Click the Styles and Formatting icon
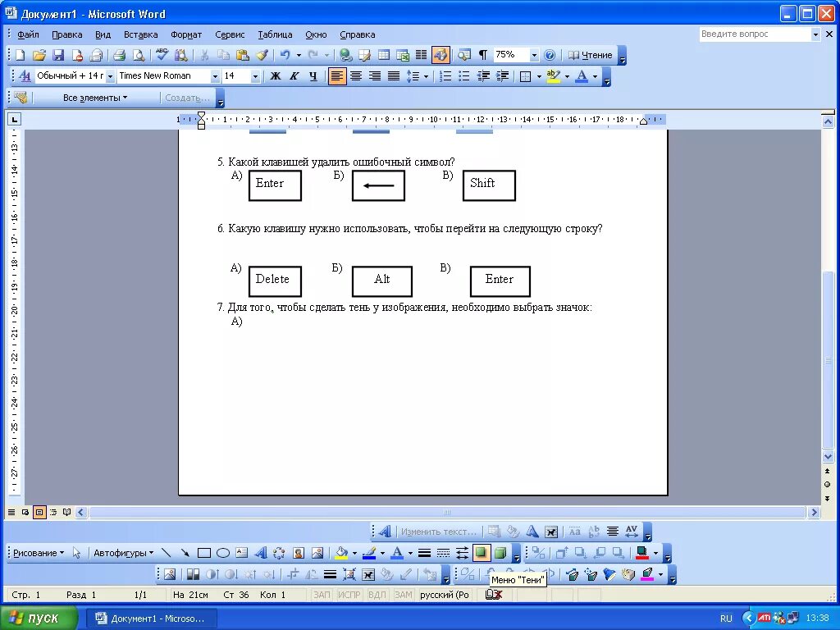 24,76
